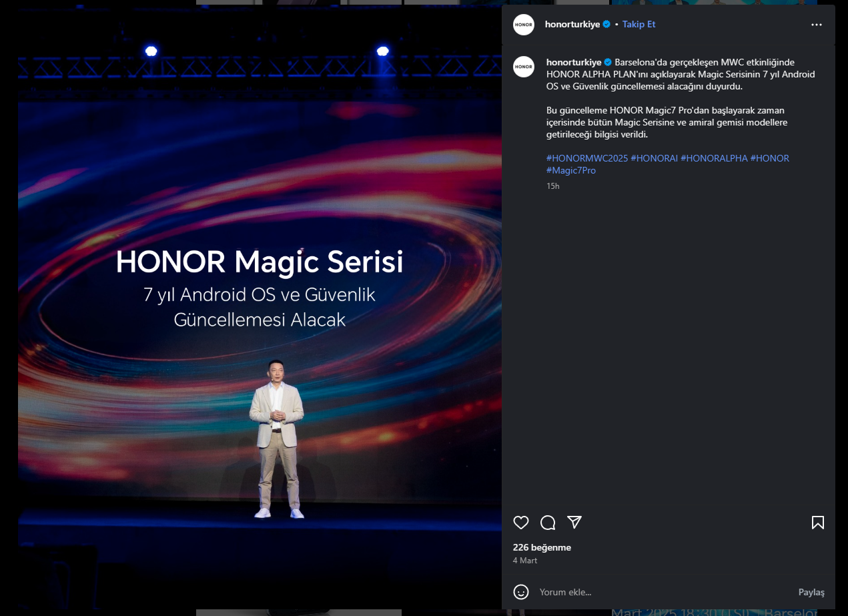
Task: Select the HONOR Magic Serisi post image
Action: (x=260, y=306)
